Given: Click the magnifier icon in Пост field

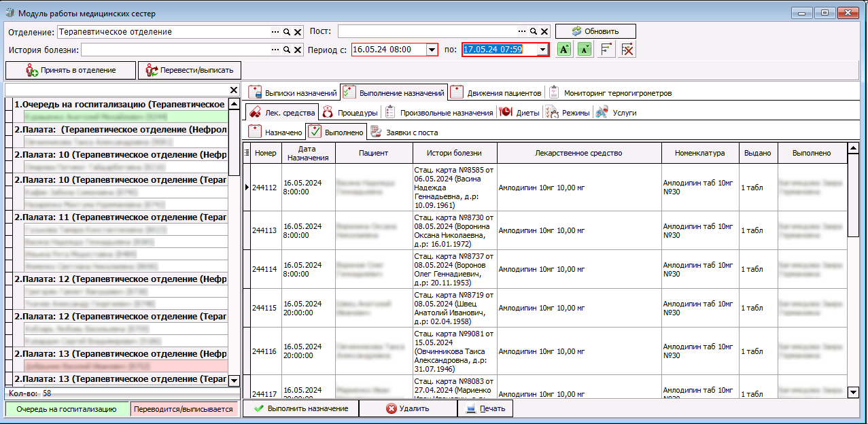Looking at the screenshot, I should point(534,32).
